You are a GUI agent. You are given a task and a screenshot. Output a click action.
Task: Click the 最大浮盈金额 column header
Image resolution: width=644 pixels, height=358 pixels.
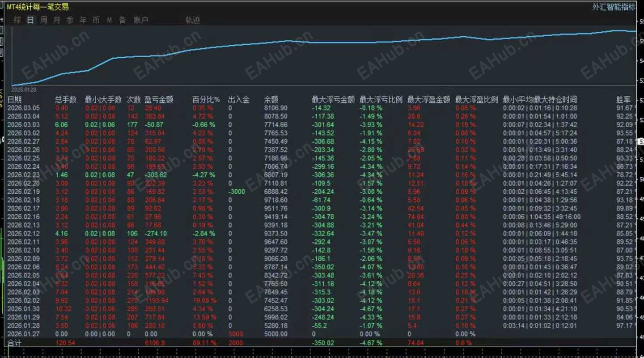point(429,99)
